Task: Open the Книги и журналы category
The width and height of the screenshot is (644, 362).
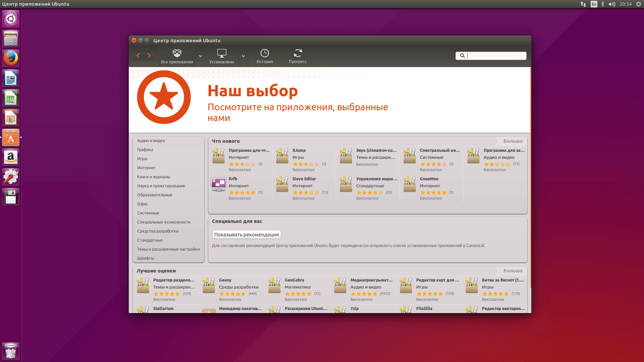Action: coord(154,177)
